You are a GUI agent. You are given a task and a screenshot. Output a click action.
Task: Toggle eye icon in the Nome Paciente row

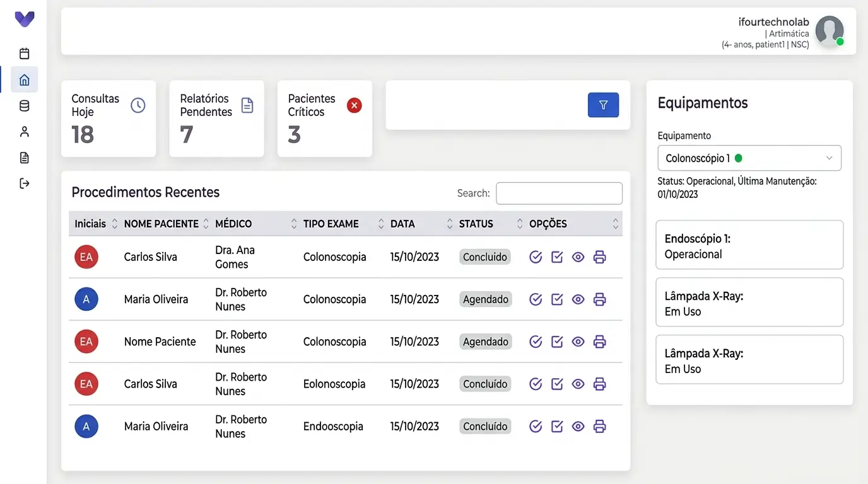578,342
